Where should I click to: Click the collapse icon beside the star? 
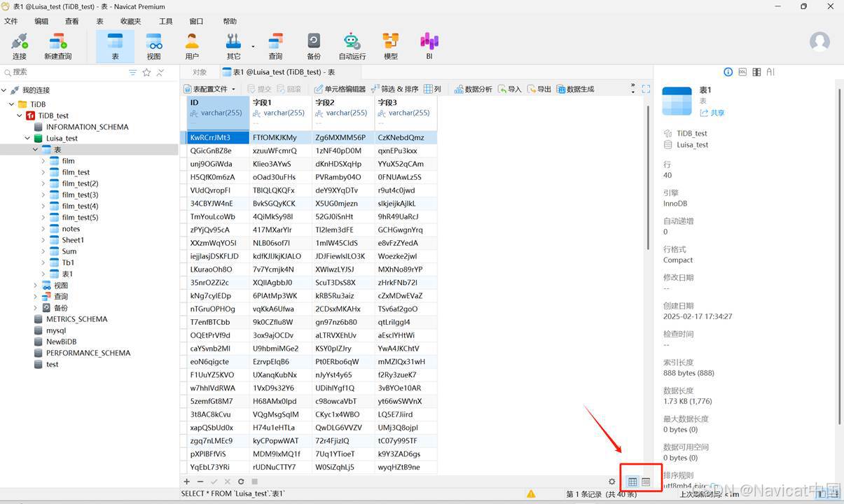point(160,72)
